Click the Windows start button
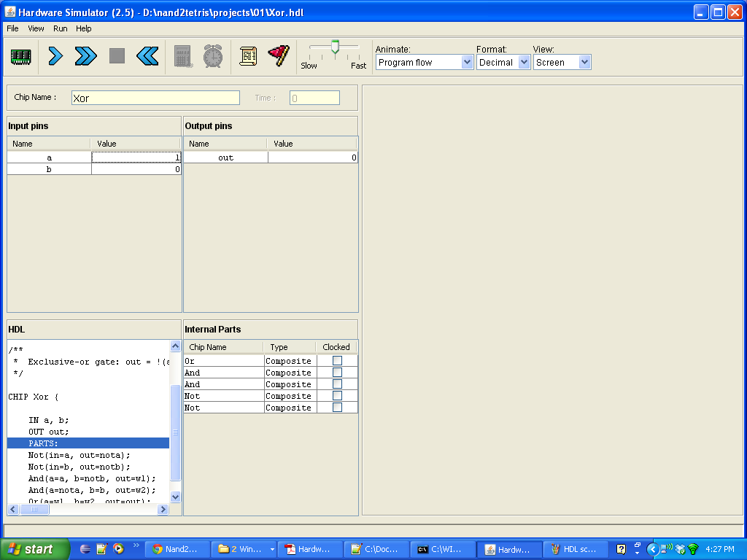 pyautogui.click(x=34, y=549)
